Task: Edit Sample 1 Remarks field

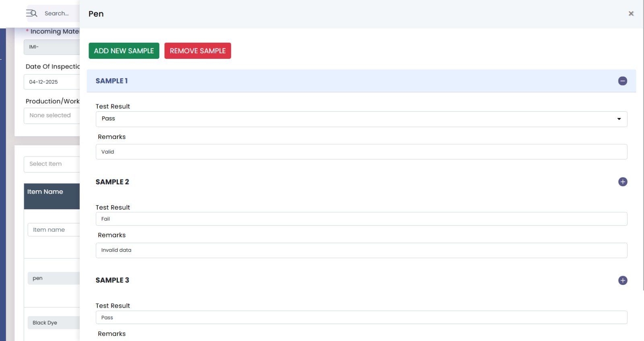Action: (361, 152)
